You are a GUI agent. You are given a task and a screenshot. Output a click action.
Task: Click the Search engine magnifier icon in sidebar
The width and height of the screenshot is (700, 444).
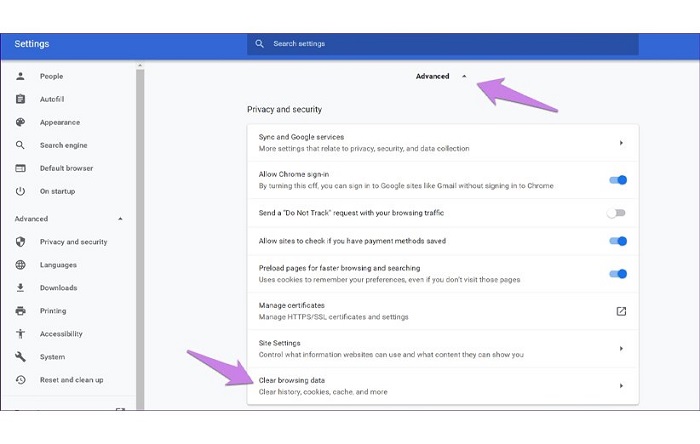point(20,145)
